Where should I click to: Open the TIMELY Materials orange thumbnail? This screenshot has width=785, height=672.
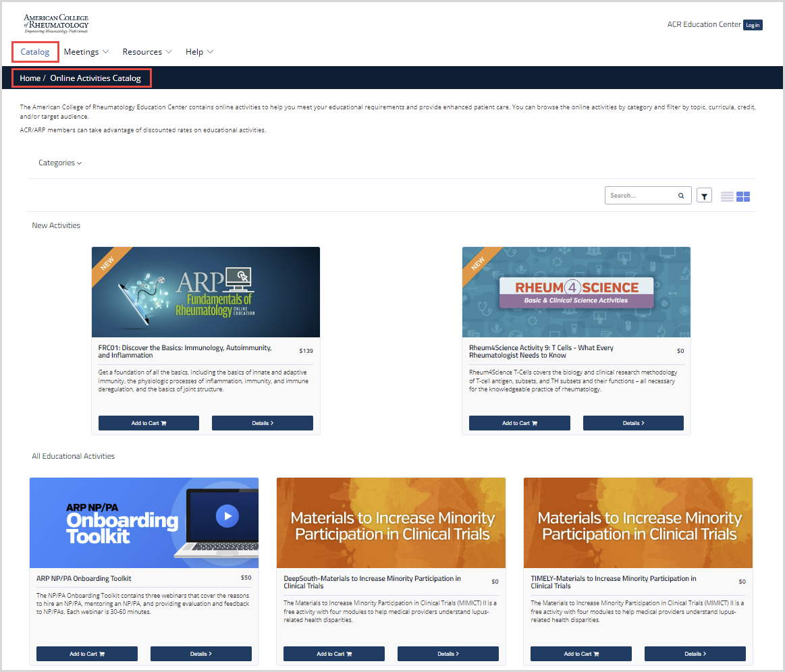point(638,523)
